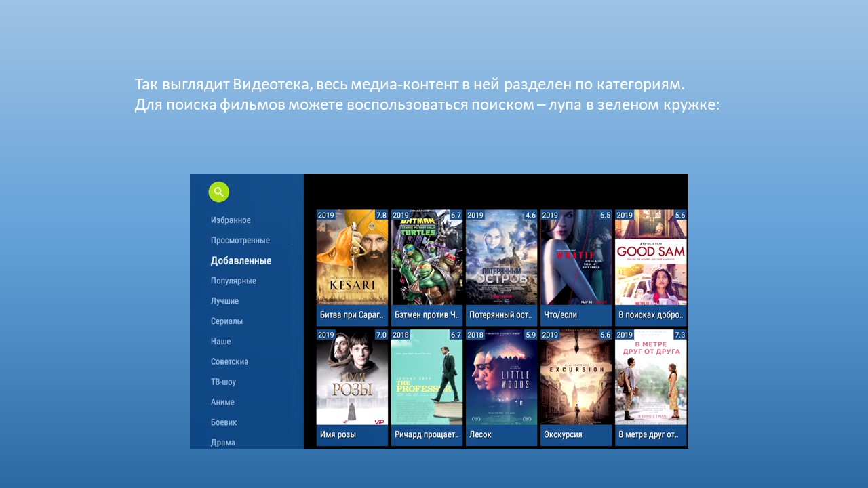Open the Лучшие category
Viewport: 868px width, 488px height.
pyautogui.click(x=224, y=301)
